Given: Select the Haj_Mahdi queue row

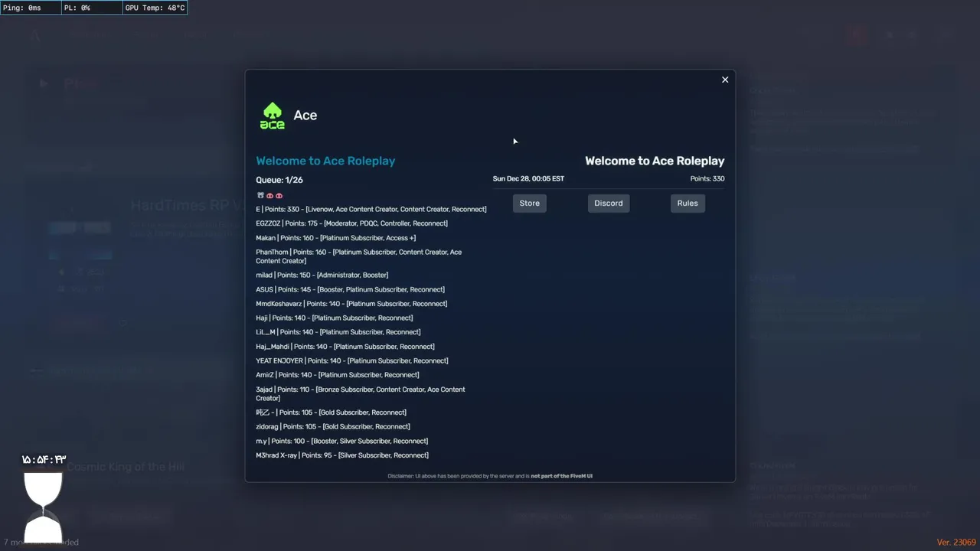Looking at the screenshot, I should 345,347.
